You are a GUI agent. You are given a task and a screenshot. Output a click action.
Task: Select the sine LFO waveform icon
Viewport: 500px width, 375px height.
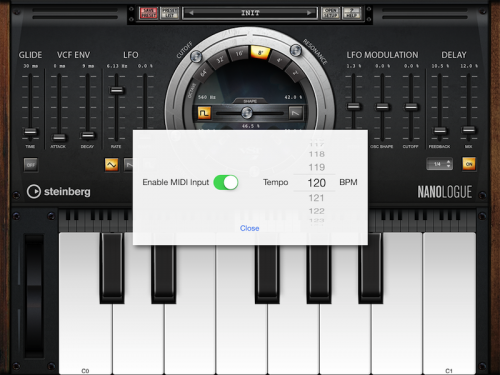111,164
